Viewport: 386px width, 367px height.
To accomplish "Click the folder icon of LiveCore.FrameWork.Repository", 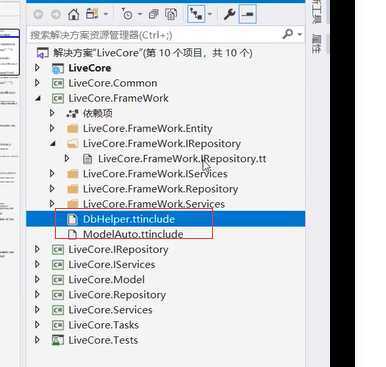I will [x=72, y=189].
